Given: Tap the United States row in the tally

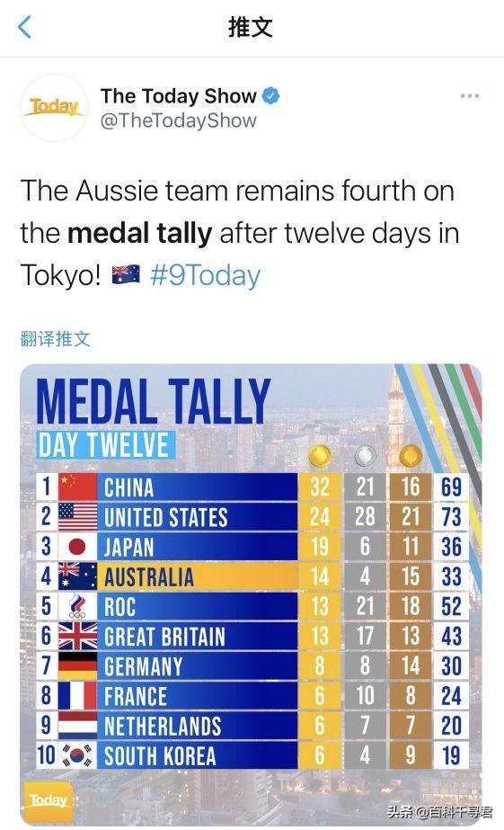Looking at the screenshot, I should [x=252, y=516].
